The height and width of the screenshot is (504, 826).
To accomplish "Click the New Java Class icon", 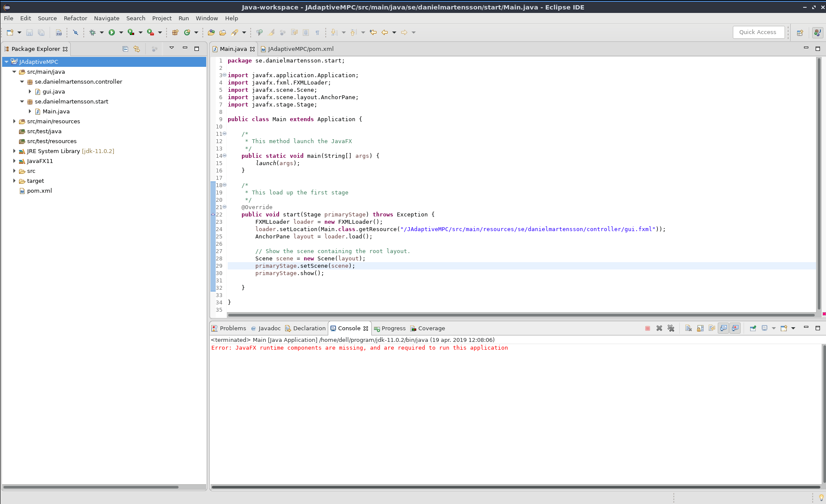I will (187, 32).
